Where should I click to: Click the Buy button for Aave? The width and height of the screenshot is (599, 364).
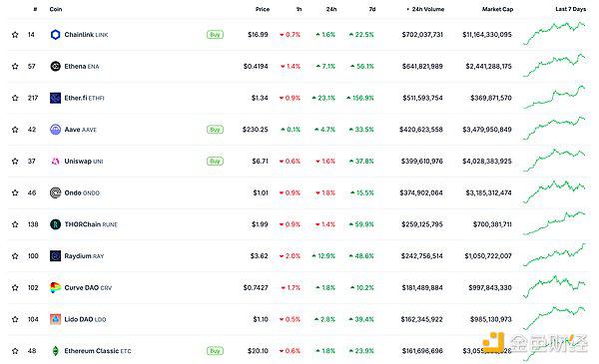click(215, 130)
